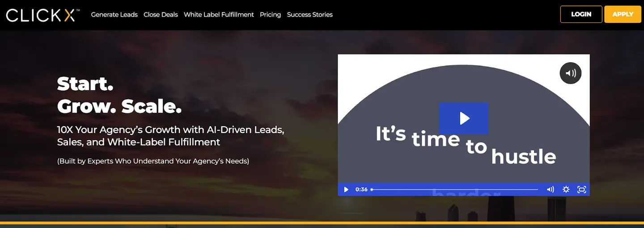This screenshot has height=228, width=644.
Task: Click the ClickX logo
Action: click(x=43, y=15)
